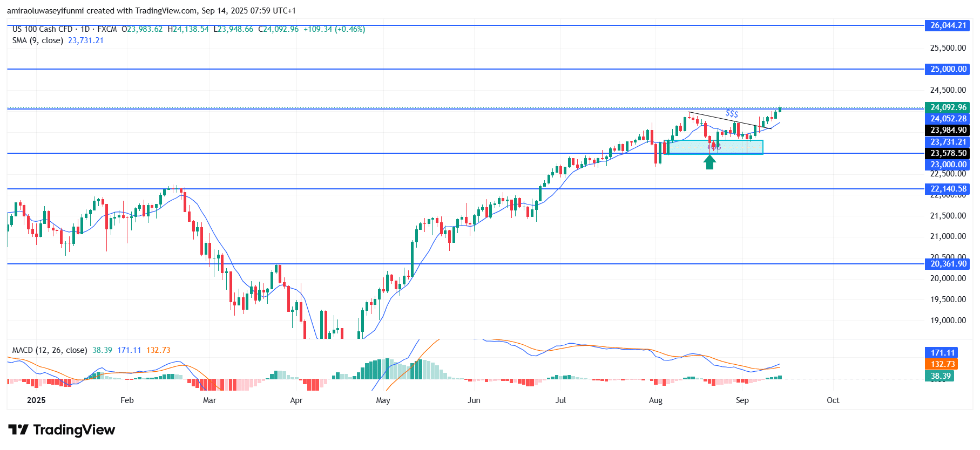Click the $$$ annotation above the trendline
This screenshot has width=980, height=450.
pyautogui.click(x=732, y=113)
